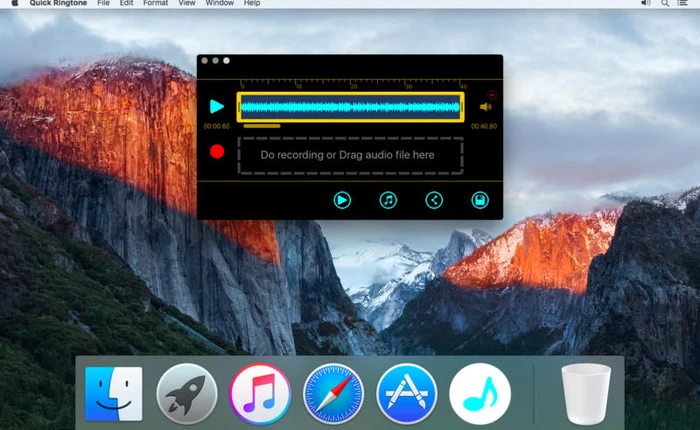
Task: Click the audio waveform clip
Action: point(350,107)
